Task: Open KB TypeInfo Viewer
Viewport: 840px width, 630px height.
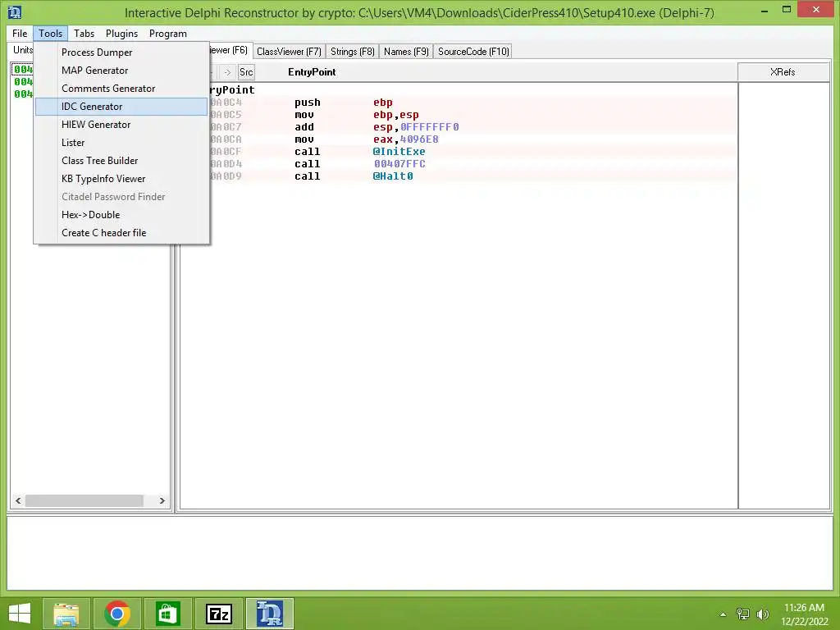Action: (121, 178)
